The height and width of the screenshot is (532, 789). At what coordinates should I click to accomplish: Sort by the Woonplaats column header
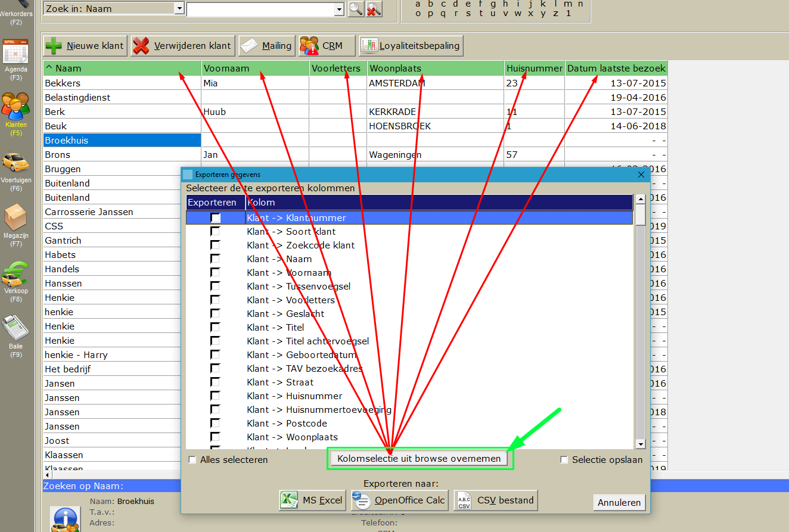pyautogui.click(x=436, y=69)
